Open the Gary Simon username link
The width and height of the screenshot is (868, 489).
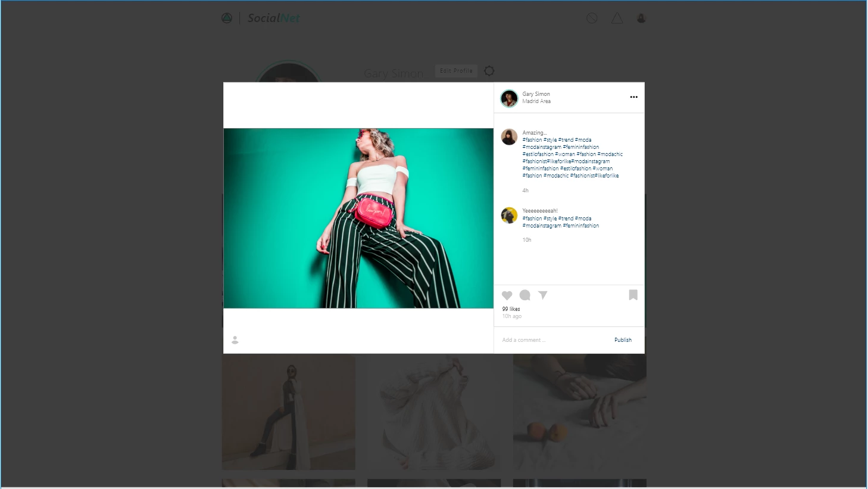536,94
